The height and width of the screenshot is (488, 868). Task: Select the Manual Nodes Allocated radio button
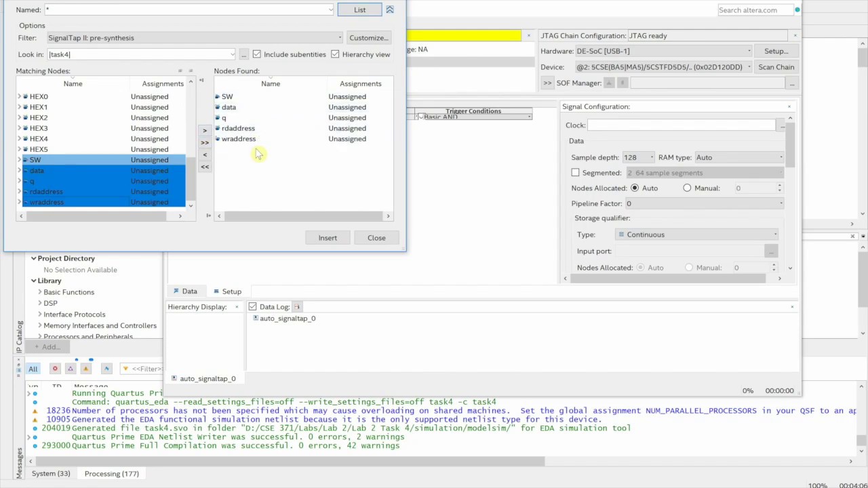pos(687,188)
